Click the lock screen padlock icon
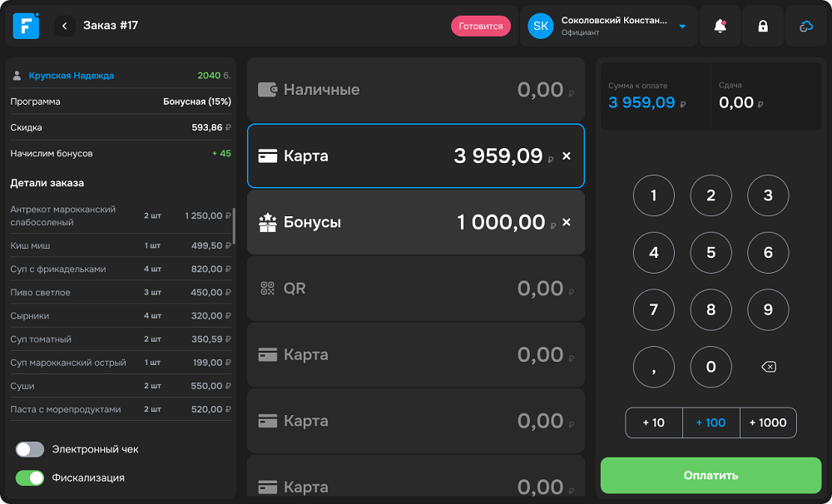The image size is (832, 504). point(763,26)
